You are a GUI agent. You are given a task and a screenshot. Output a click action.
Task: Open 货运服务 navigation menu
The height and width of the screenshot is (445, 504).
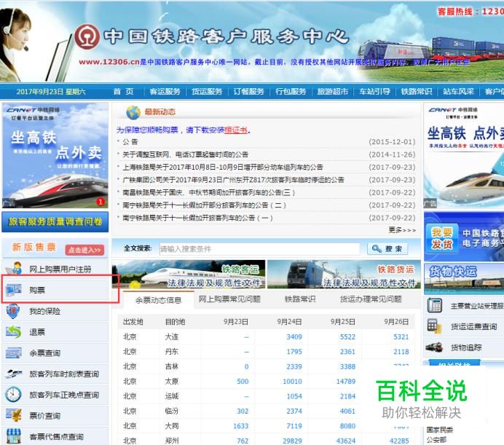207,92
